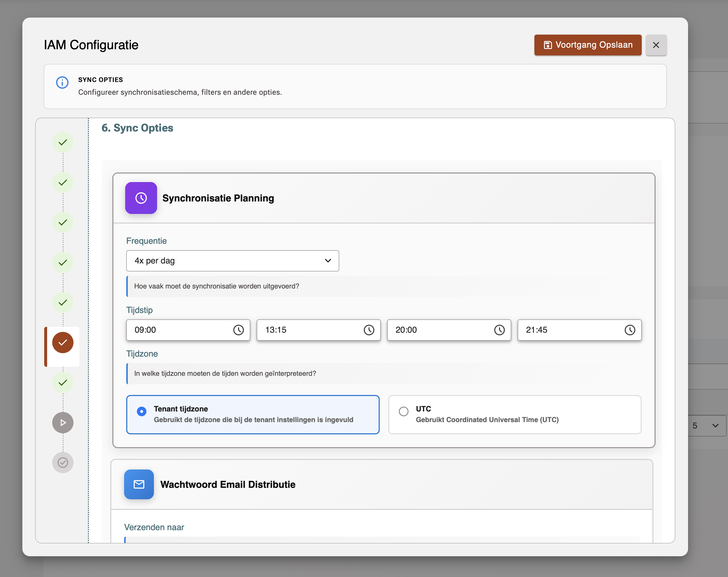Click the Voortgang Opslaan button
This screenshot has height=577, width=728.
pos(587,44)
